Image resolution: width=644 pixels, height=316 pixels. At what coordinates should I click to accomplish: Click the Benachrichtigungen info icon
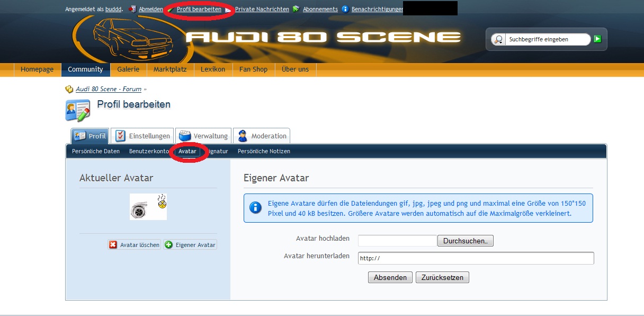pos(345,9)
